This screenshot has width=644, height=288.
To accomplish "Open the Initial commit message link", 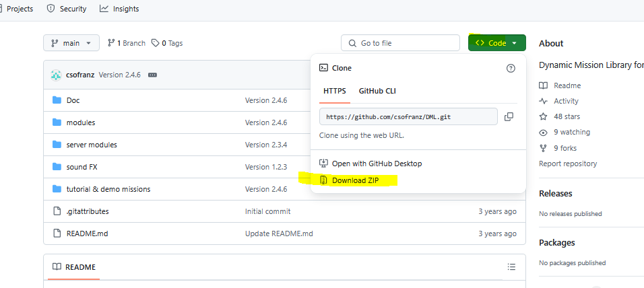I will 268,211.
